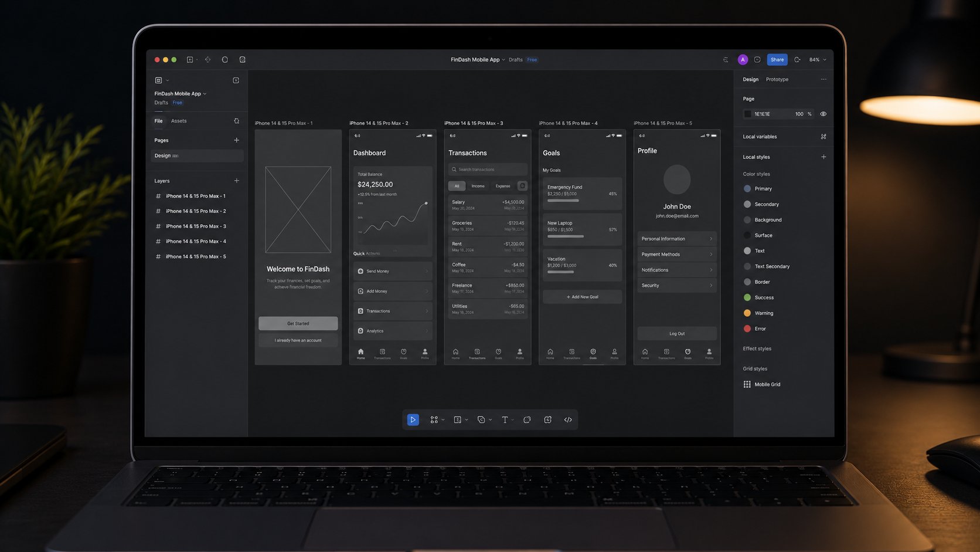The image size is (980, 552).
Task: Open Local variables settings icon
Action: pyautogui.click(x=824, y=137)
